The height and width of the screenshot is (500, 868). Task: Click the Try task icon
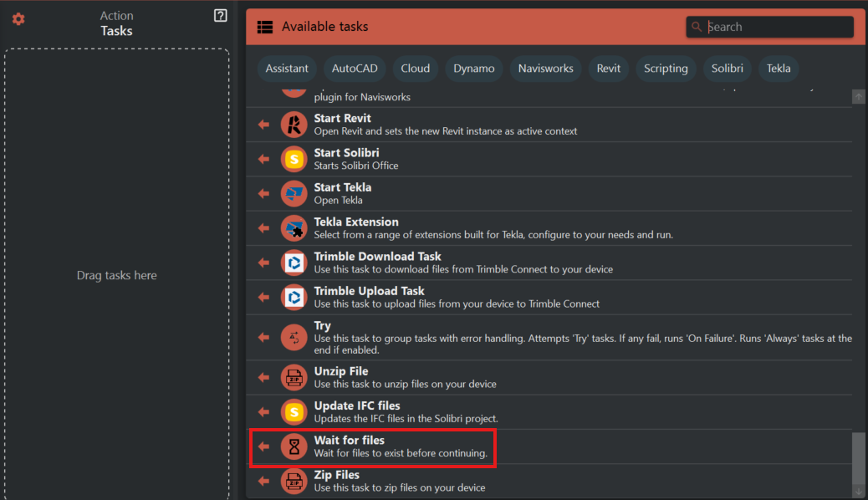point(294,337)
